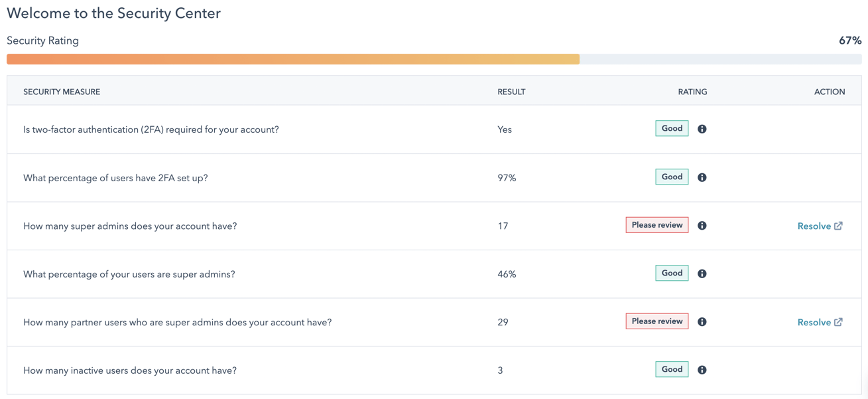The height and width of the screenshot is (399, 868).
Task: Click the info icon next to inactive users rating
Action: [702, 369]
